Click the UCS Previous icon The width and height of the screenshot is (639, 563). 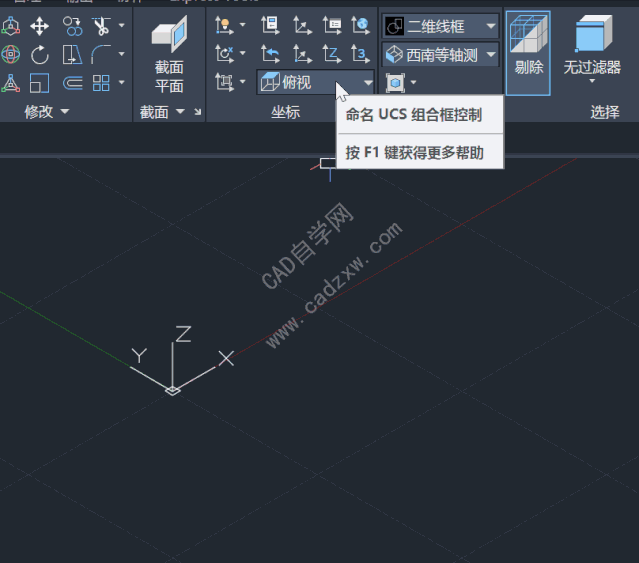[x=270, y=54]
